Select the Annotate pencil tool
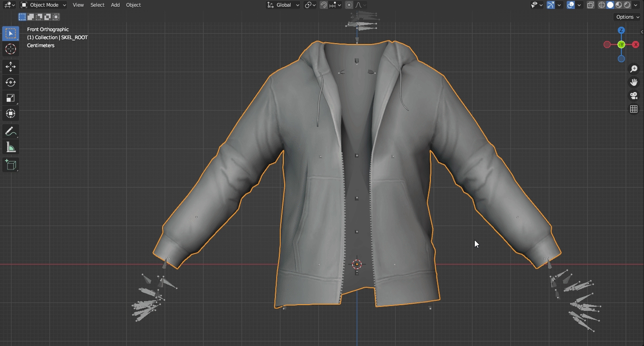644x346 pixels. pos(11,131)
